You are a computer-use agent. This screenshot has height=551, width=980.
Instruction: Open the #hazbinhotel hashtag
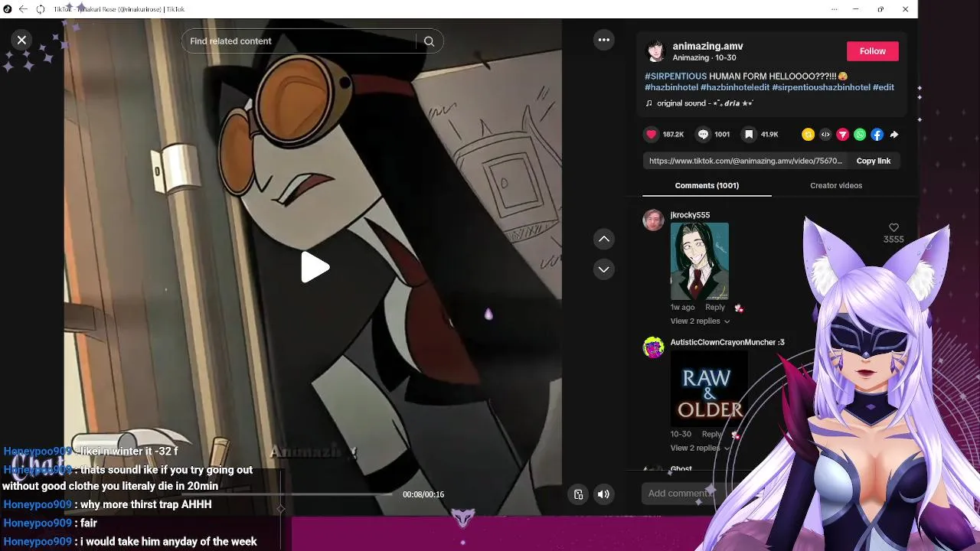pos(671,87)
